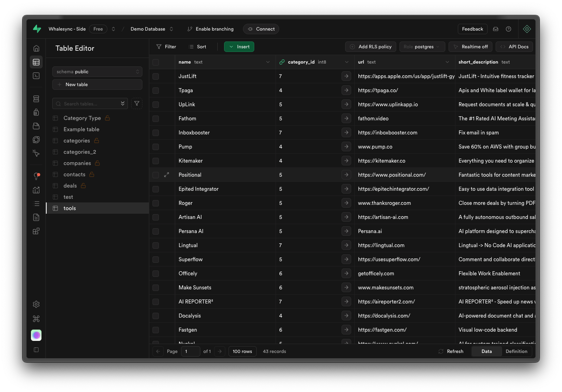Image resolution: width=562 pixels, height=392 pixels.
Task: Click the New table button
Action: [97, 85]
